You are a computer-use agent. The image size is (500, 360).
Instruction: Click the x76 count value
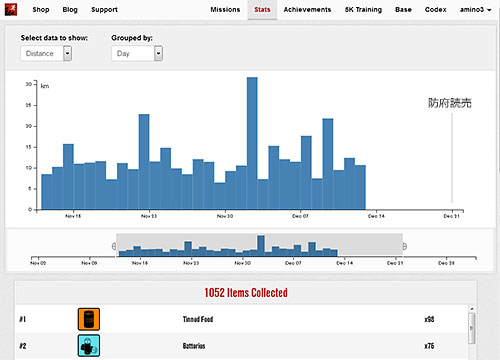coord(429,346)
